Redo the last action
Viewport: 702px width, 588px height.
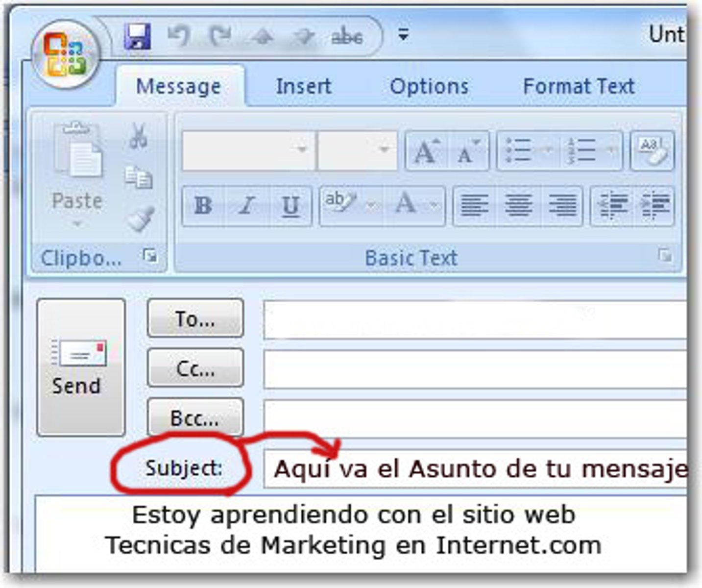click(220, 36)
